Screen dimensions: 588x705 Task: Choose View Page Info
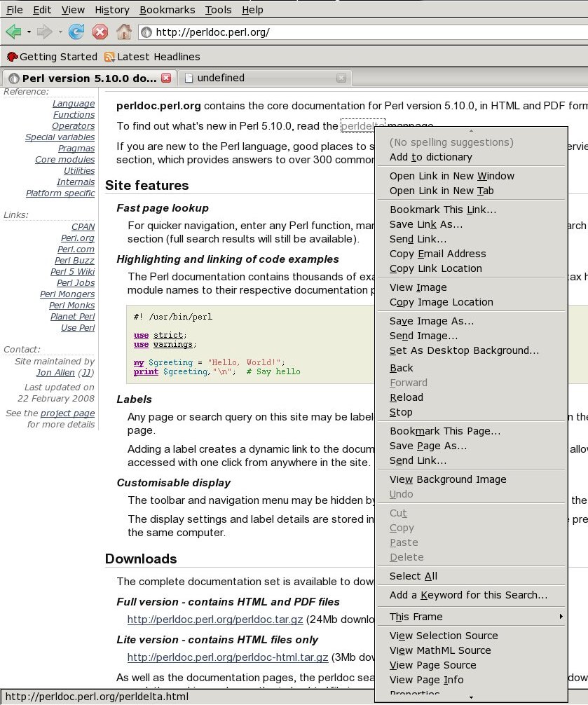click(x=471, y=680)
